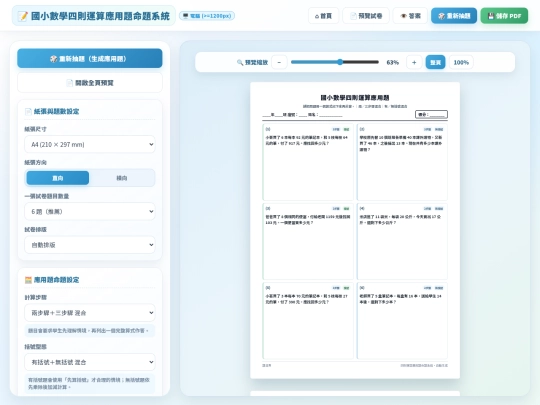
Task: Click question (3) card in the preview
Action: tap(308, 241)
